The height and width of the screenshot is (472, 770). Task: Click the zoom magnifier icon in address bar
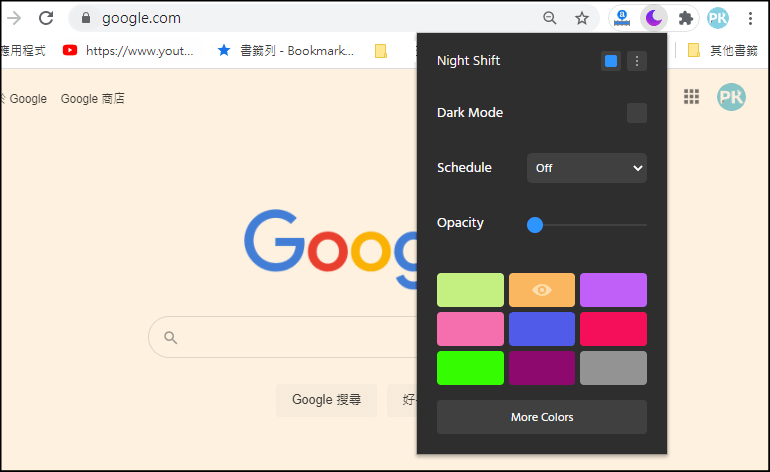[550, 18]
